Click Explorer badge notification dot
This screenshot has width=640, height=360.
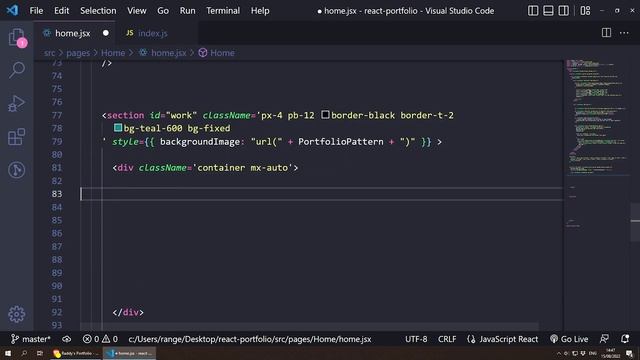[x=22, y=43]
